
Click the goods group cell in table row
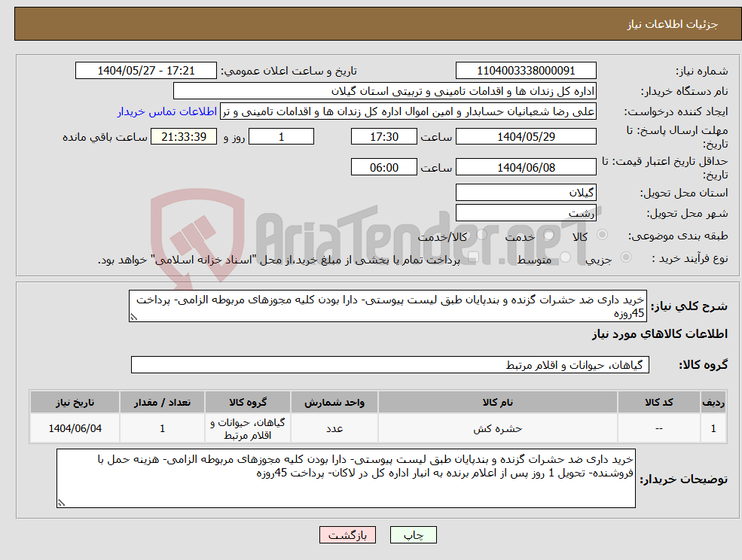coord(248,428)
